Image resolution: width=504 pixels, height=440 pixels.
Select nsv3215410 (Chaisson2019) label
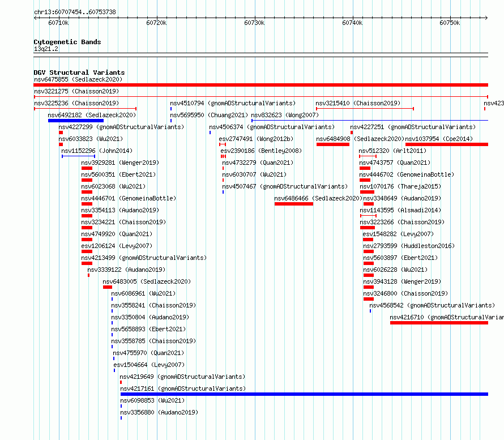pyautogui.click(x=358, y=103)
